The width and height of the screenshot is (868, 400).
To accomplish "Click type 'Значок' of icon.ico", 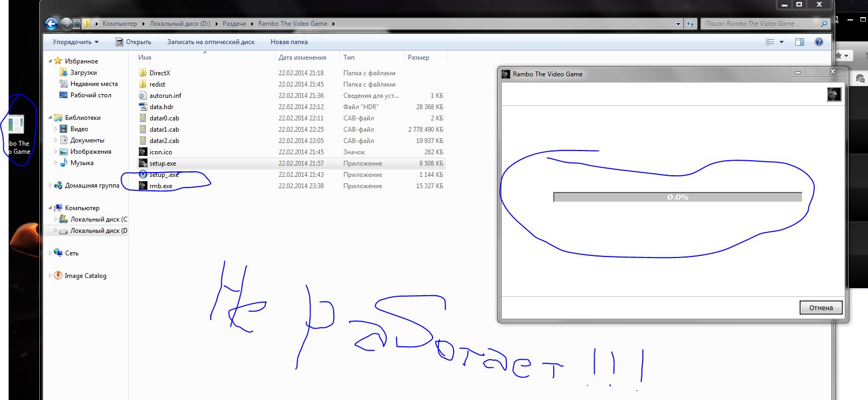I will point(354,152).
